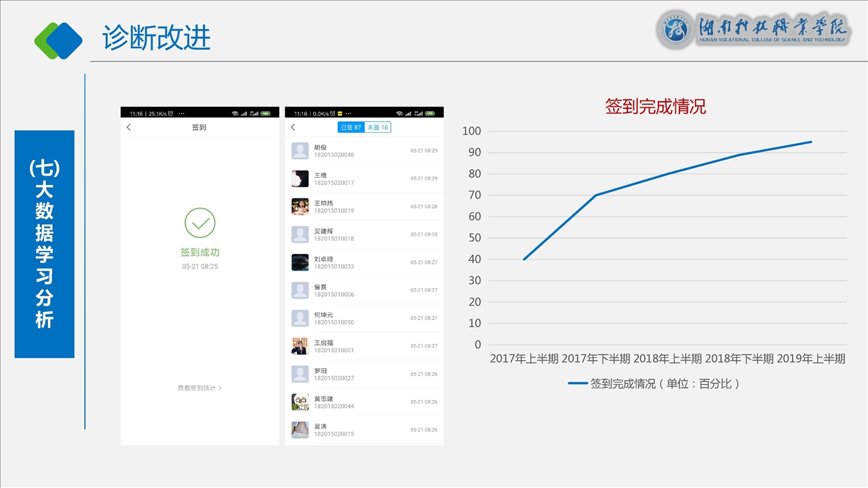Click 吴建辉's default avatar icon
The image size is (868, 488).
[300, 235]
